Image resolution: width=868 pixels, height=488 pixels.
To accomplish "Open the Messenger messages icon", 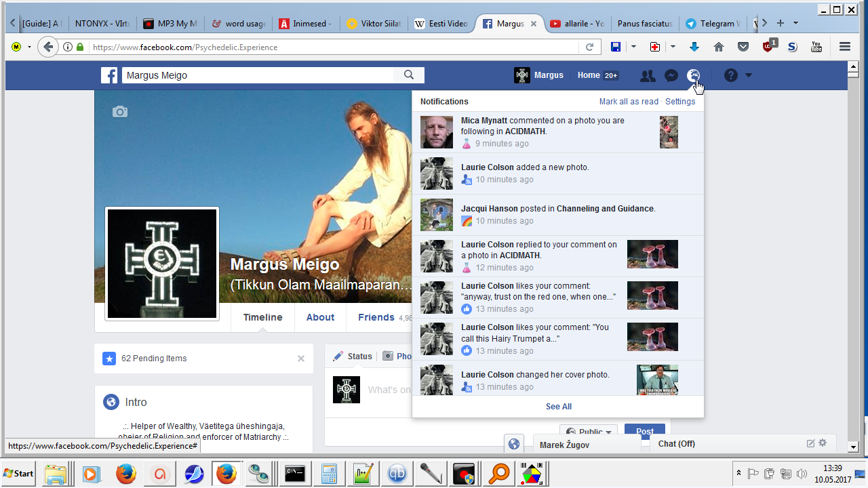I will [671, 76].
